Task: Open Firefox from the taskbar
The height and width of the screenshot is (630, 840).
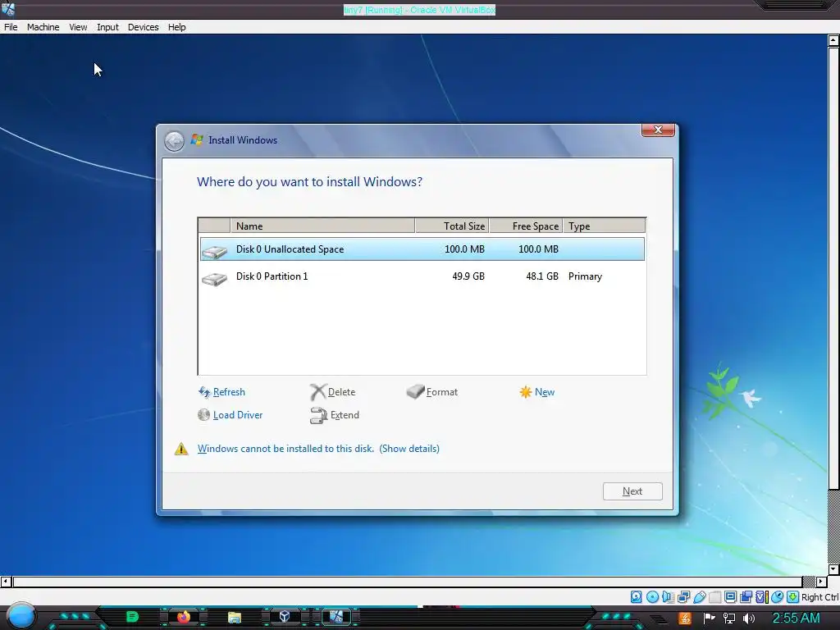Action: coord(183,617)
